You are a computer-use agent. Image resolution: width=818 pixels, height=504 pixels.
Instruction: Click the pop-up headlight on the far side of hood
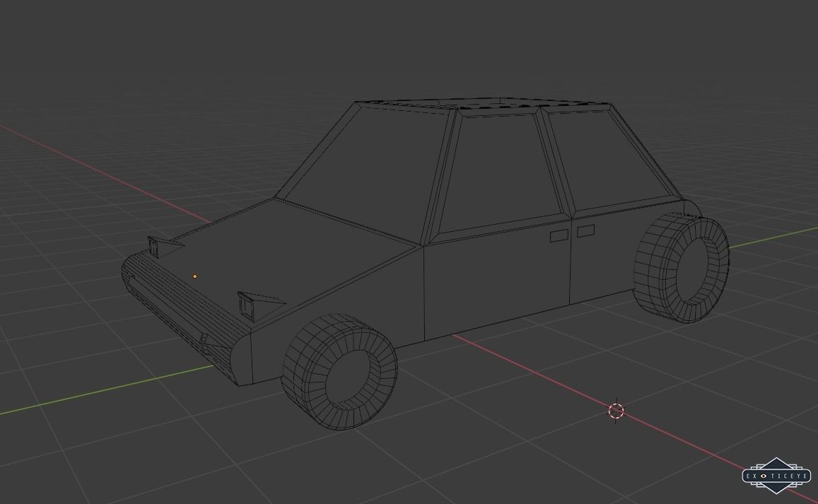[165, 246]
